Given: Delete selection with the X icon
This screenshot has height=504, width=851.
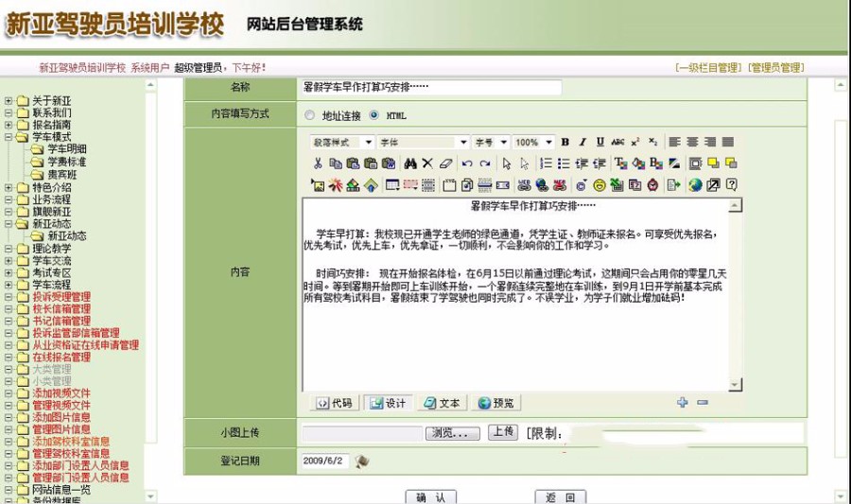Looking at the screenshot, I should point(427,164).
